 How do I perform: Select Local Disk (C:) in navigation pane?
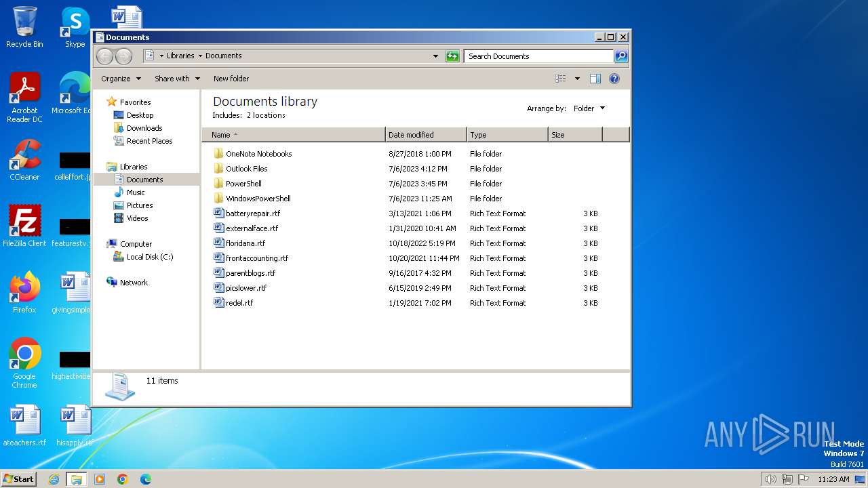(150, 257)
